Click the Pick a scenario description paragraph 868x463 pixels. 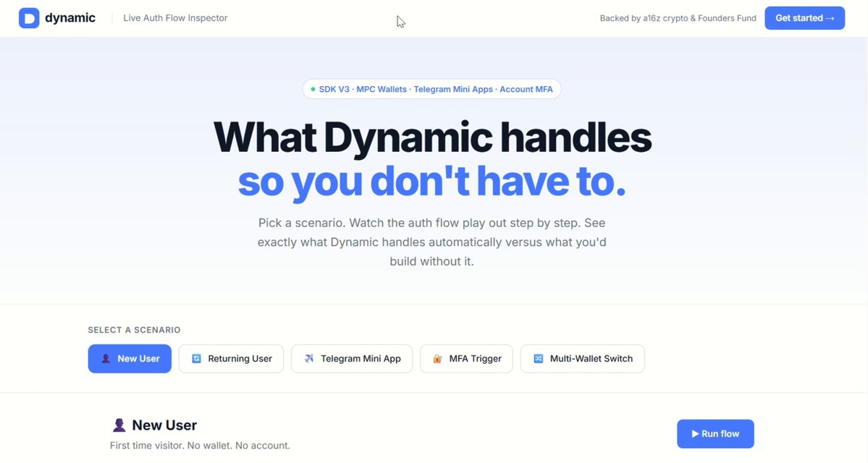431,242
